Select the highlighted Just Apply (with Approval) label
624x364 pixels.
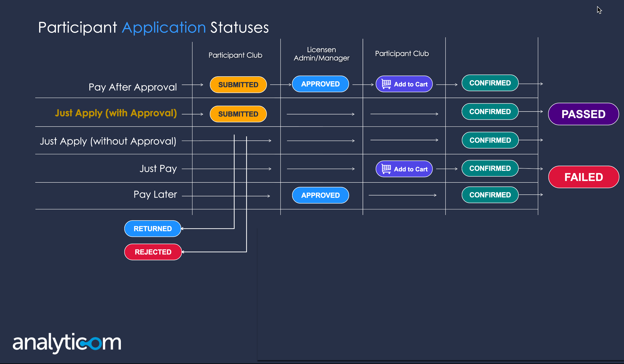pos(116,113)
